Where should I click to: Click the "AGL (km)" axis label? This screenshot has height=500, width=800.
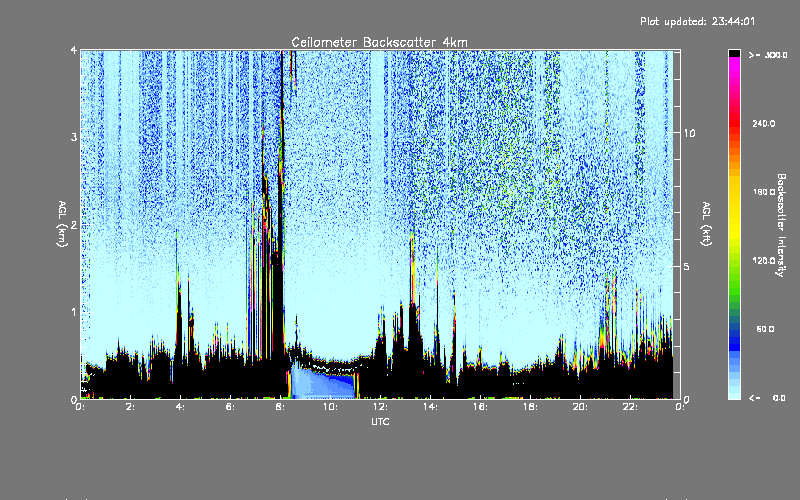pos(62,224)
